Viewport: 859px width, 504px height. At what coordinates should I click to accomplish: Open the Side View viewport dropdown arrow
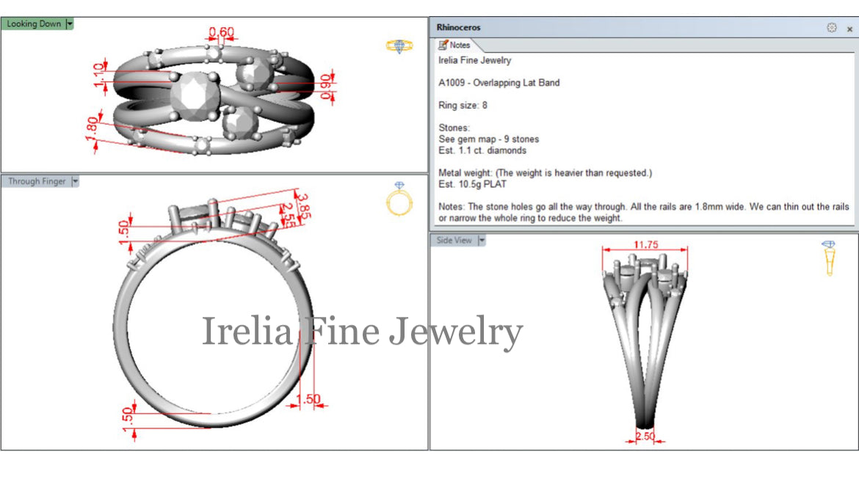[482, 240]
